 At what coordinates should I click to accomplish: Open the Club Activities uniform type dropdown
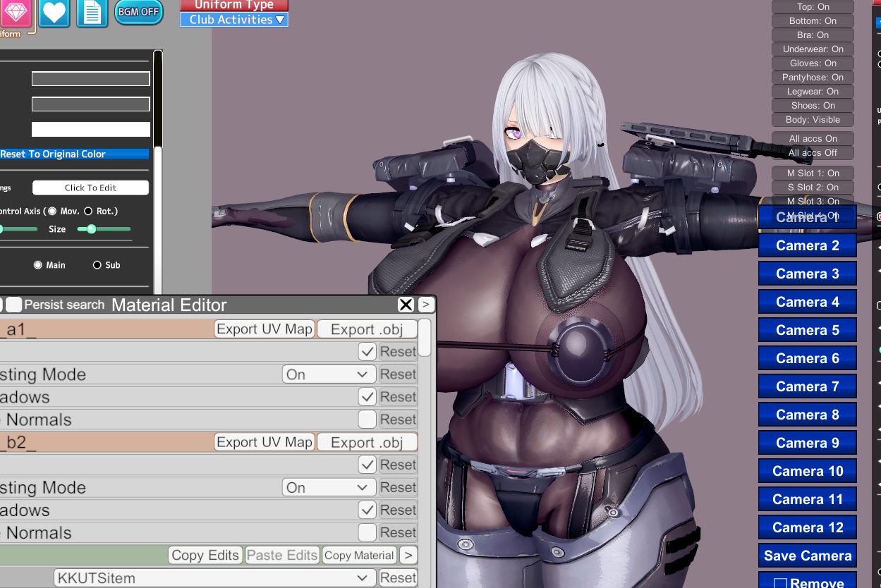point(234,20)
